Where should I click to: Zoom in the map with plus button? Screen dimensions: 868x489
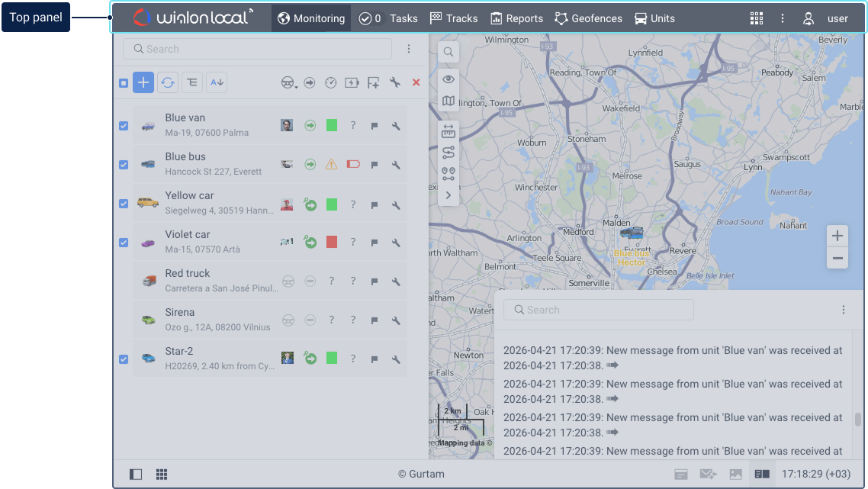(x=837, y=236)
